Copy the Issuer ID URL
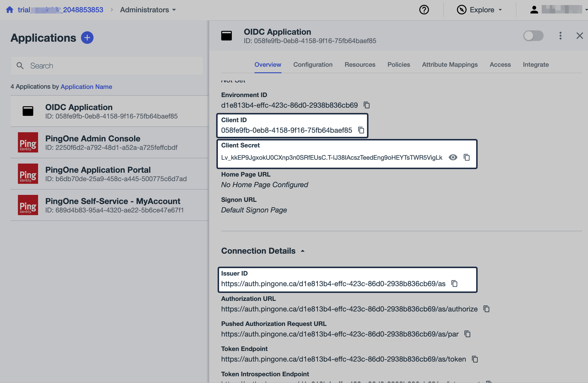The image size is (588, 383). tap(454, 284)
